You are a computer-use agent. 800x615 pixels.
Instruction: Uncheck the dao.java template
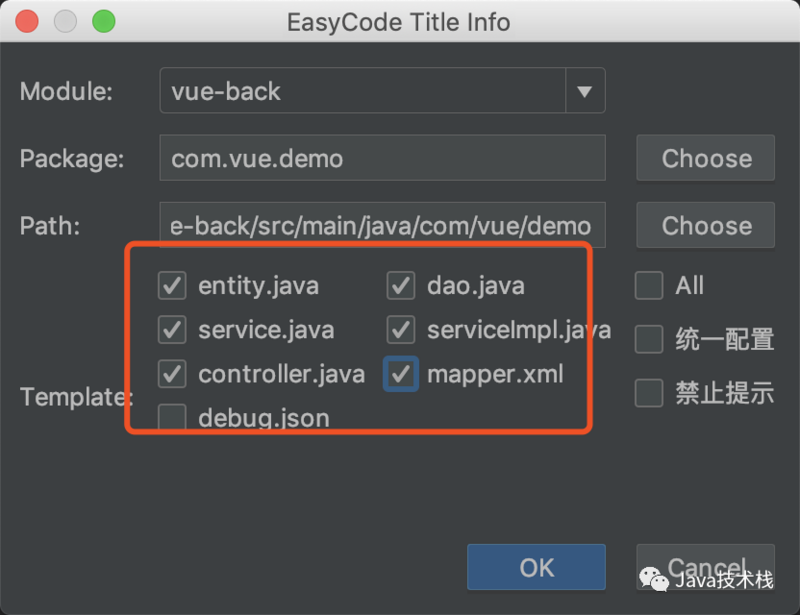(401, 286)
